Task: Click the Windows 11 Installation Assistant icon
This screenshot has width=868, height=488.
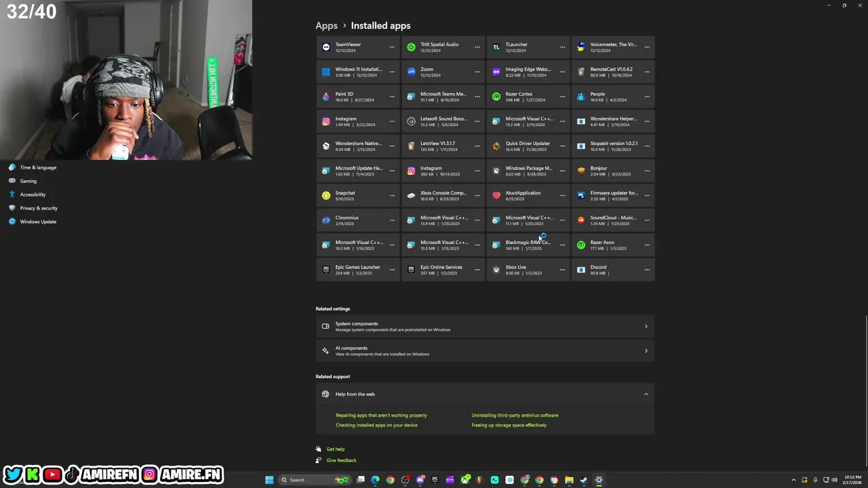Action: click(x=326, y=72)
